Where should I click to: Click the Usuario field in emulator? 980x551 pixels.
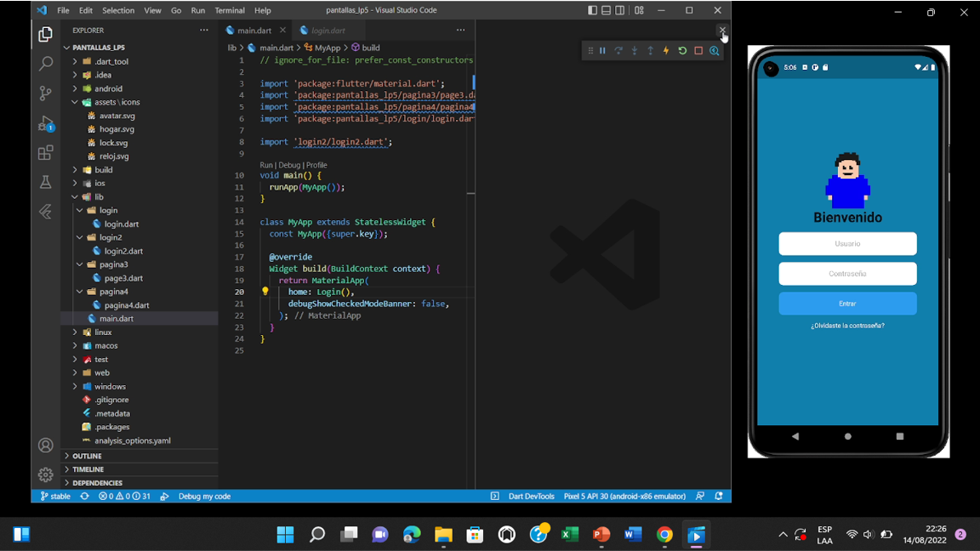pyautogui.click(x=847, y=244)
